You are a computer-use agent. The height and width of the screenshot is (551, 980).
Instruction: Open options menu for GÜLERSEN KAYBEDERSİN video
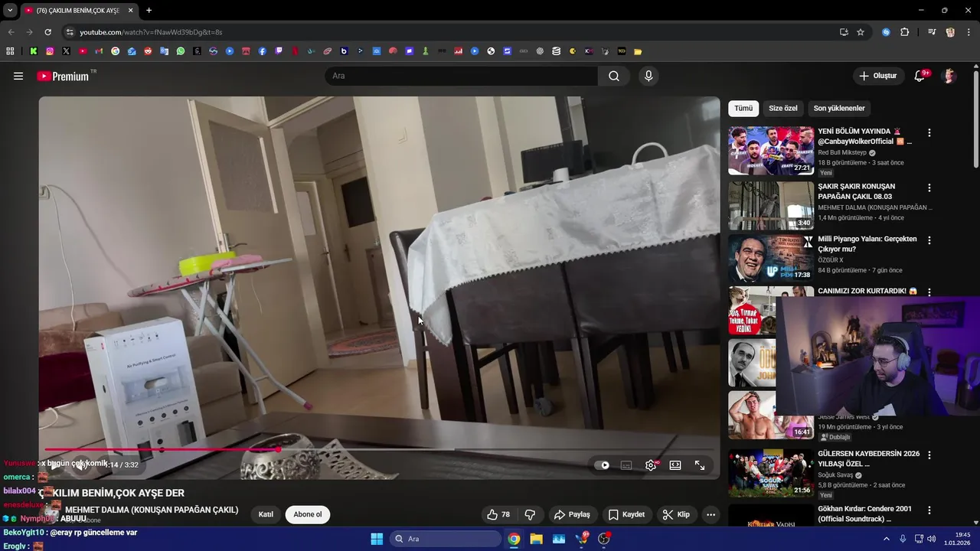[x=929, y=455]
